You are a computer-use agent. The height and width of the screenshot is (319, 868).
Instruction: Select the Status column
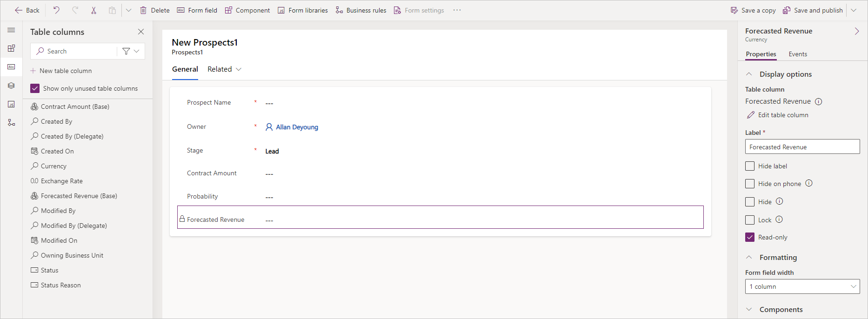coord(45,270)
